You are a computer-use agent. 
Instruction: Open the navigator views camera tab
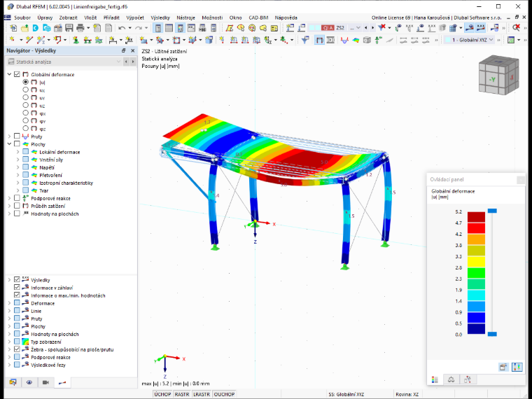[x=45, y=382]
